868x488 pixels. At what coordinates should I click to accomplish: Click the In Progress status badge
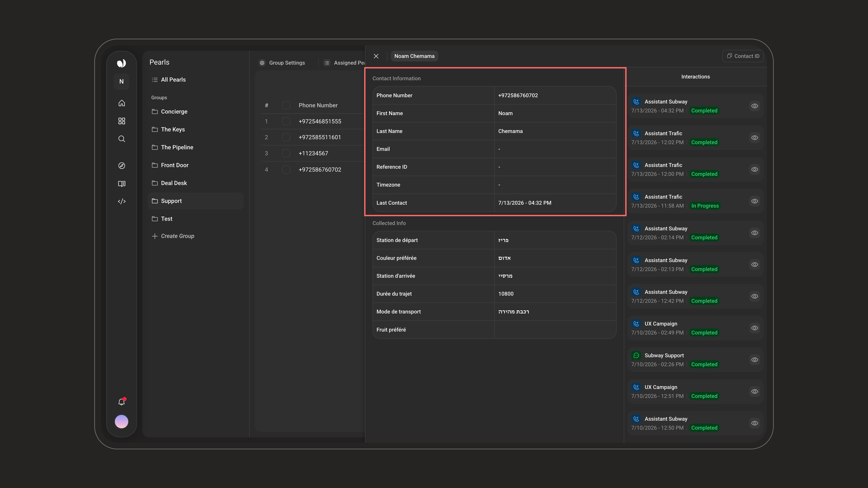click(705, 206)
